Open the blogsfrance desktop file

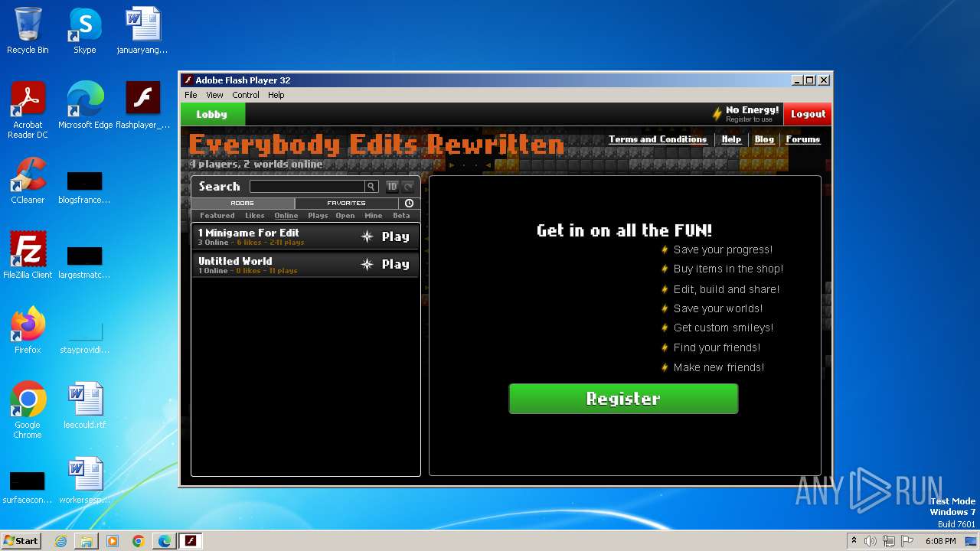pyautogui.click(x=84, y=185)
